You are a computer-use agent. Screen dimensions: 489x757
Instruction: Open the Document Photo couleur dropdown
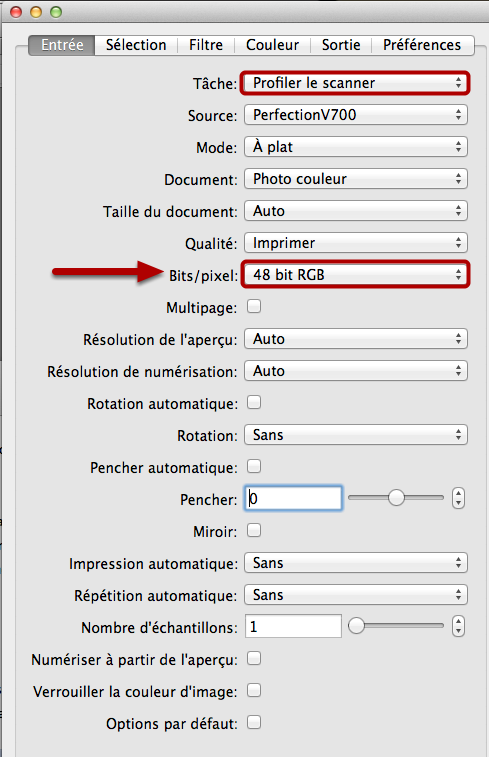[355, 179]
